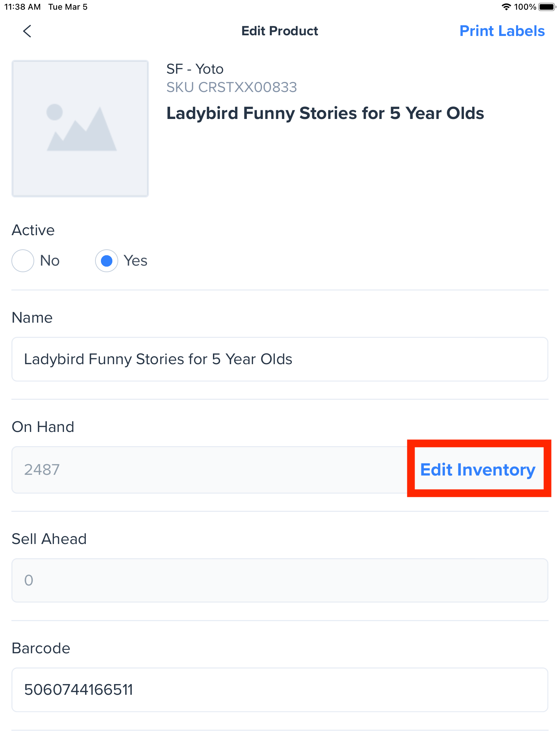
Task: Tap the Edit Product page title
Action: pos(280,31)
